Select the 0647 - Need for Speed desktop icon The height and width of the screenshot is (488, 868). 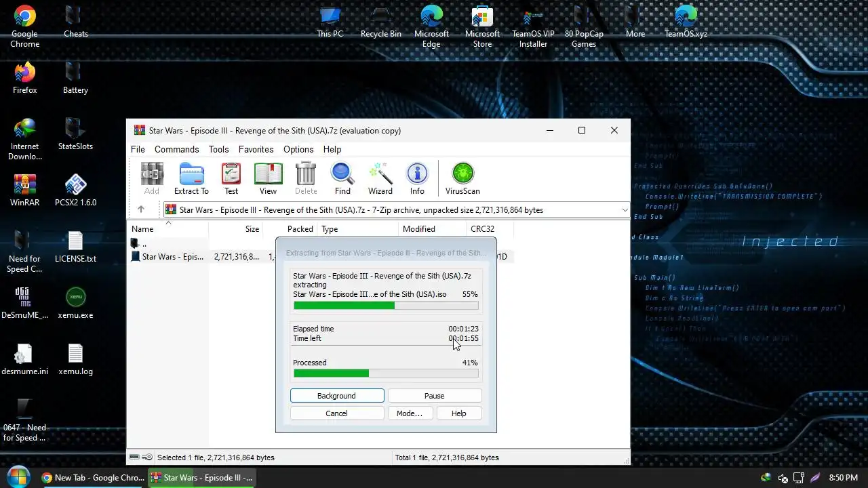coord(24,421)
